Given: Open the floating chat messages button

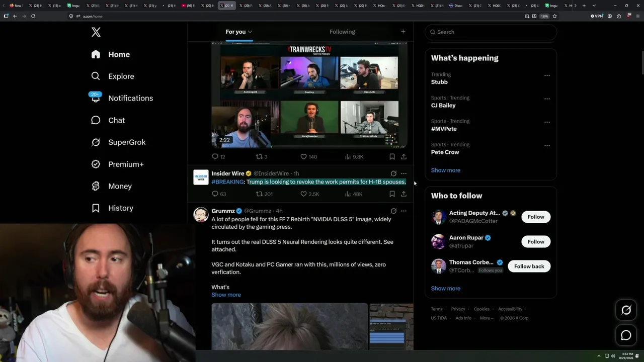Looking at the screenshot, I should pyautogui.click(x=626, y=335).
